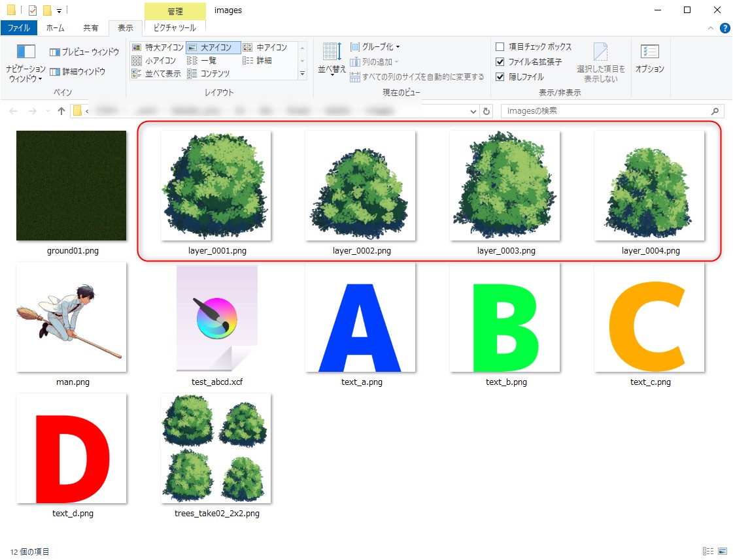Click the Help question mark icon
The width and height of the screenshot is (733, 560).
click(x=724, y=28)
